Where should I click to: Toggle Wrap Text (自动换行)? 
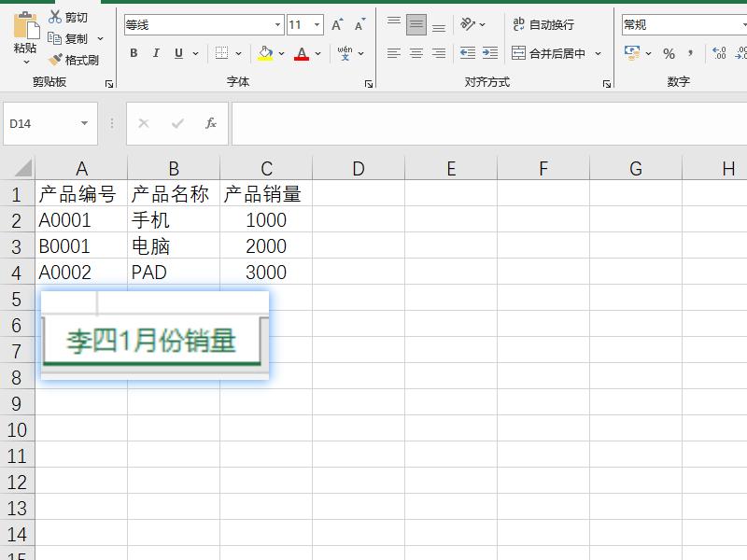543,25
